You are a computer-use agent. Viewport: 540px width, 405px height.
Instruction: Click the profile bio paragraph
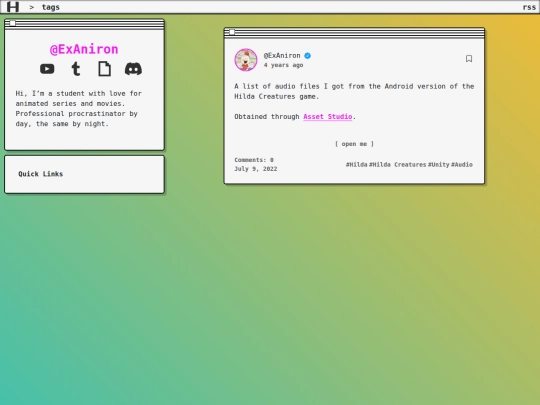[79, 108]
